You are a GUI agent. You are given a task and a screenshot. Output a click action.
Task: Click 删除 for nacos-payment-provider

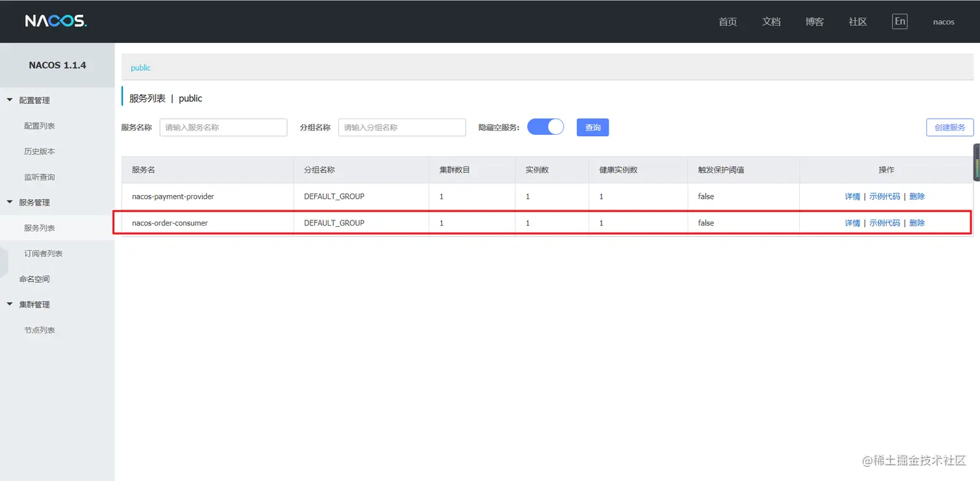(x=917, y=196)
